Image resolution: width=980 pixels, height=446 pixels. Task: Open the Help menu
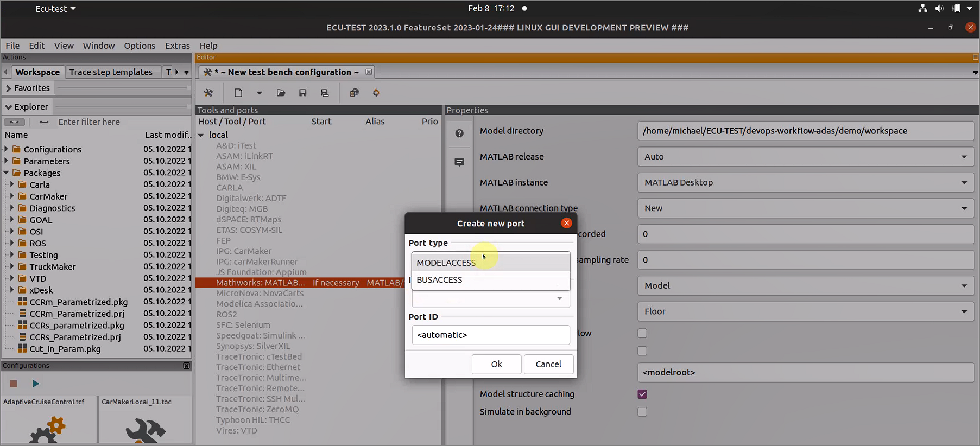coord(208,46)
